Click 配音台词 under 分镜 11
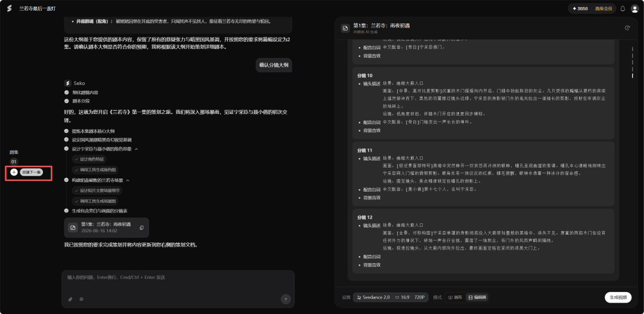Viewport: 644px width, 314px height. 371,189
